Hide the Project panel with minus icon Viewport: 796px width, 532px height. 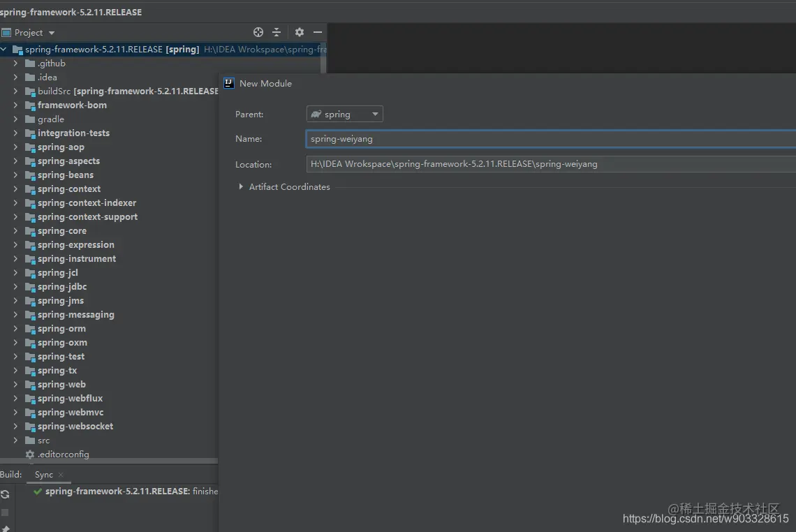[x=318, y=33]
